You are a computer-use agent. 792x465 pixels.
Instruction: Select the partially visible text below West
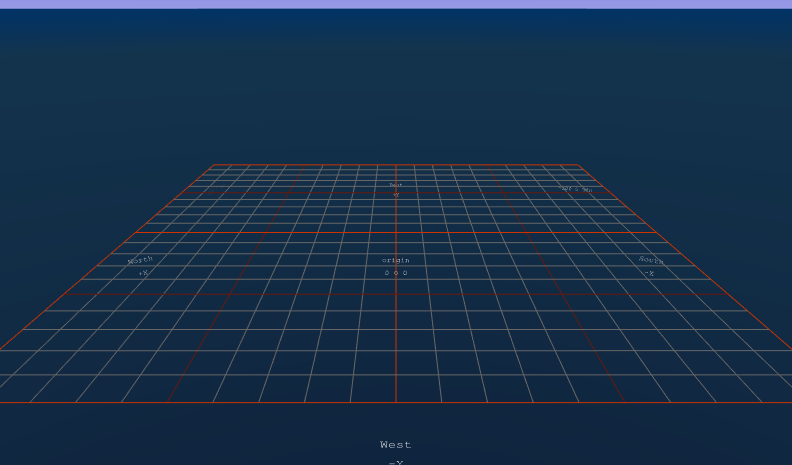[396, 462]
